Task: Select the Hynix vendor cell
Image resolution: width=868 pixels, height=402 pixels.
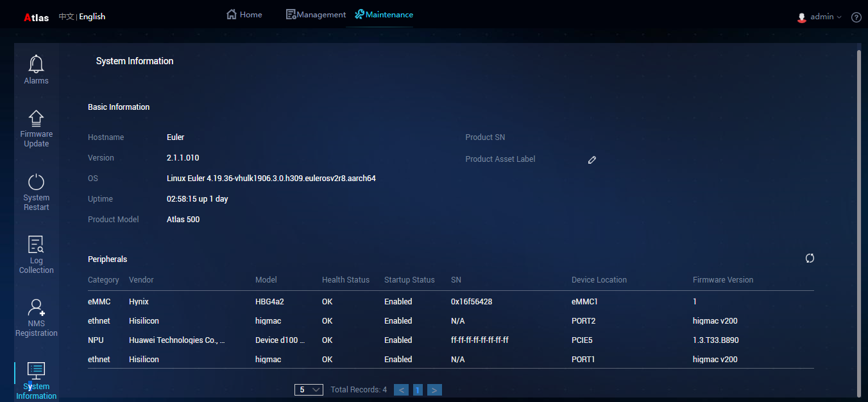Action: (x=139, y=302)
